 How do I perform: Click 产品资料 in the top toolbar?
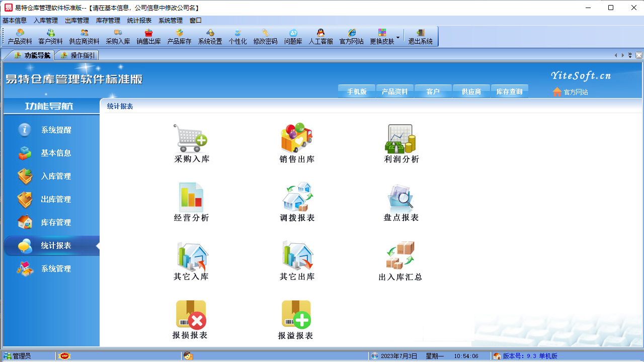(20, 37)
